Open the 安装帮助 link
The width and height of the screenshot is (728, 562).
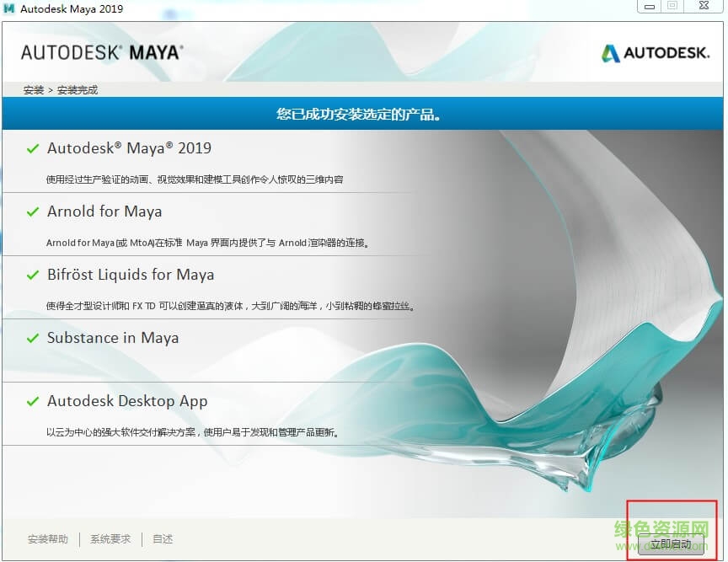tap(48, 539)
